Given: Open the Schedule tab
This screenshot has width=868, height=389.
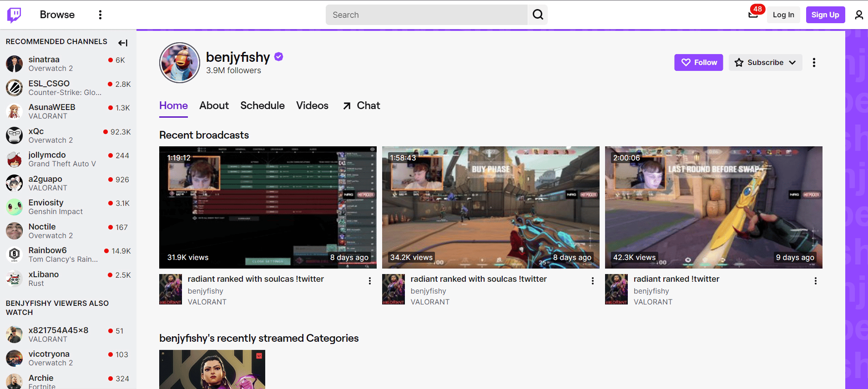Looking at the screenshot, I should point(262,105).
